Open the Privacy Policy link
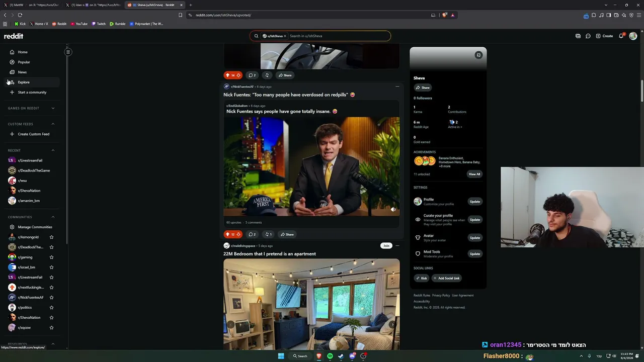Image resolution: width=644 pixels, height=362 pixels. coord(441,296)
